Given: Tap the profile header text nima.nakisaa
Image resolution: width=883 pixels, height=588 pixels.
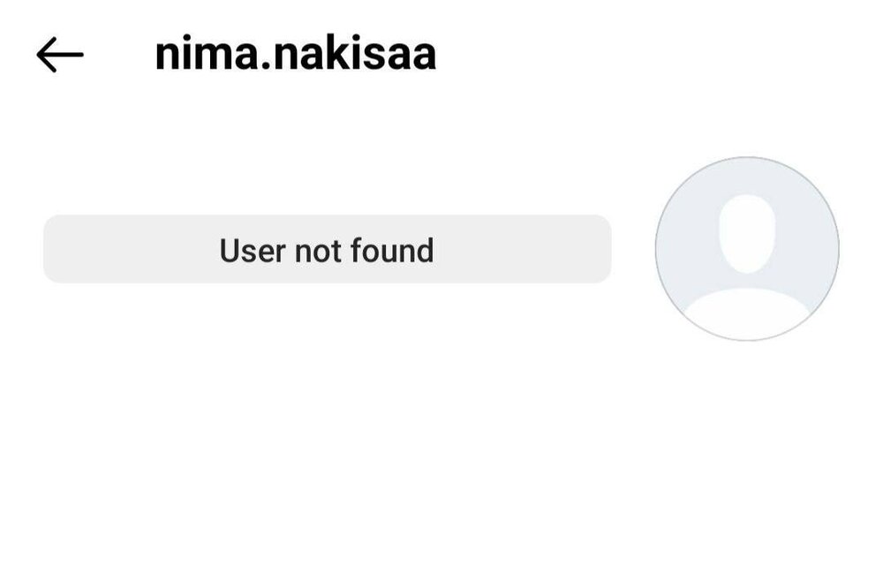Looking at the screenshot, I should pos(295,54).
